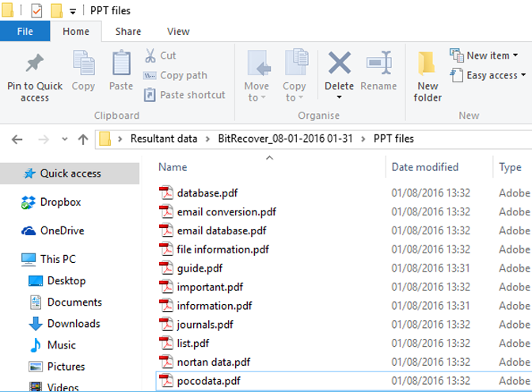Switch to the Share ribbon tab
This screenshot has width=532, height=392.
128,31
